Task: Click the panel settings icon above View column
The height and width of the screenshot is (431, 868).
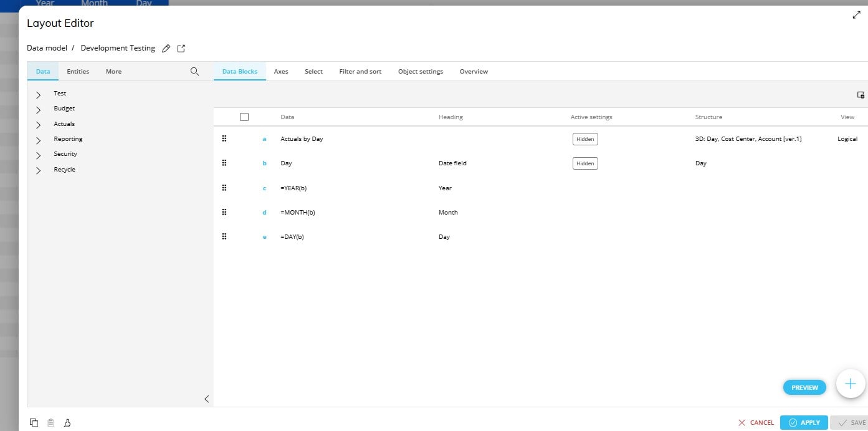Action: pos(861,95)
